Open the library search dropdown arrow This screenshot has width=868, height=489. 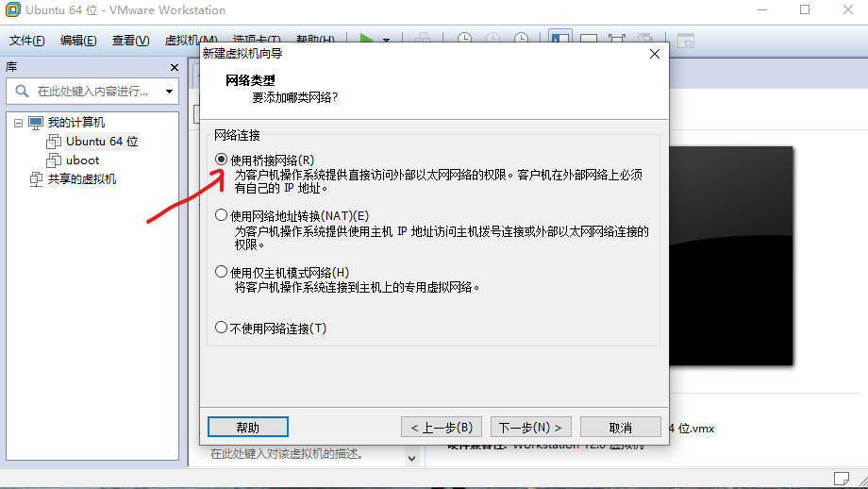click(x=169, y=92)
